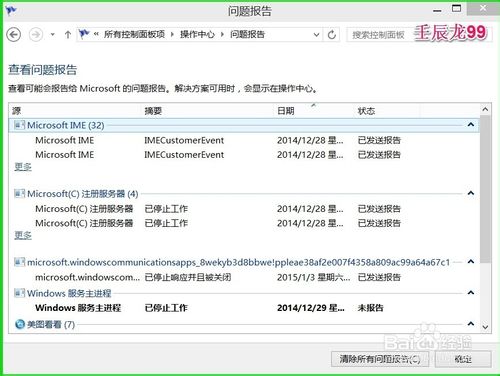Select the microsoft.windowscommunicationsapps group header
Viewport: 500px width, 376px height.
(x=244, y=262)
